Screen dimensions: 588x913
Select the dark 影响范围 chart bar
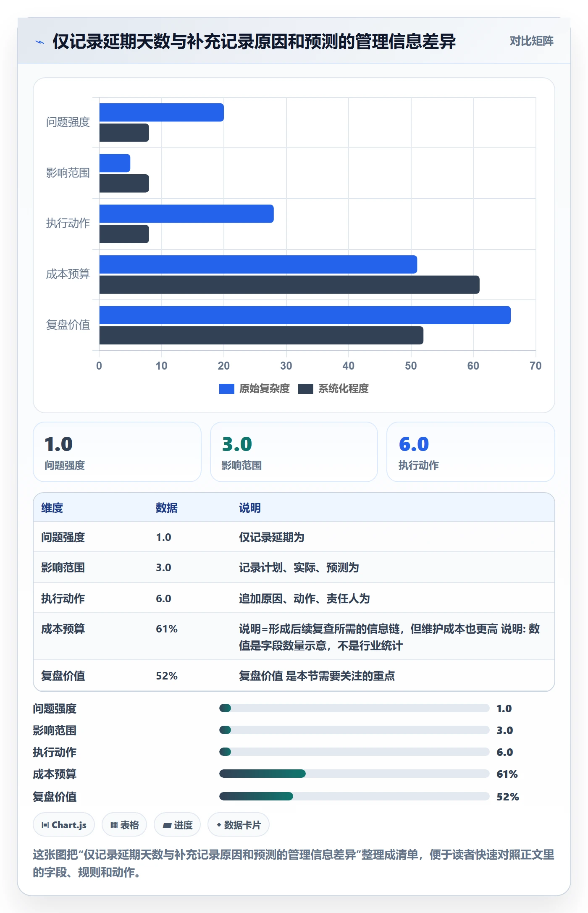124,184
